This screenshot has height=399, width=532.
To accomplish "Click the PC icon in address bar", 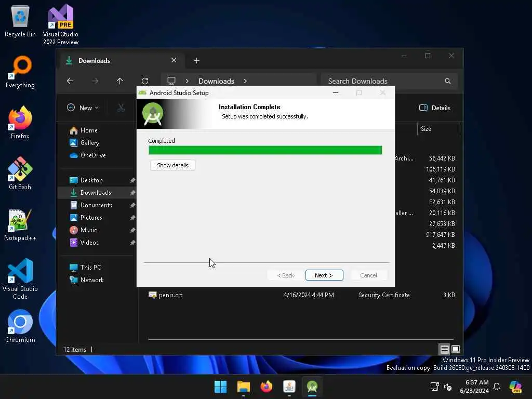I will [171, 81].
